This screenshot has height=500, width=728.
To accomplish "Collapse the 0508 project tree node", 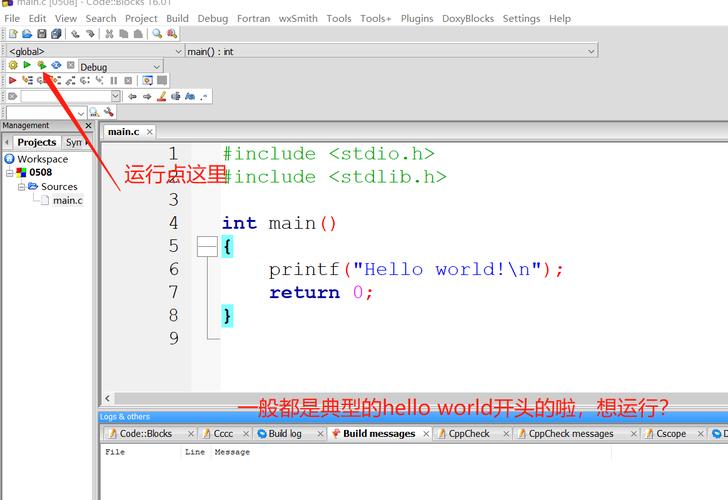I will (x=9, y=173).
